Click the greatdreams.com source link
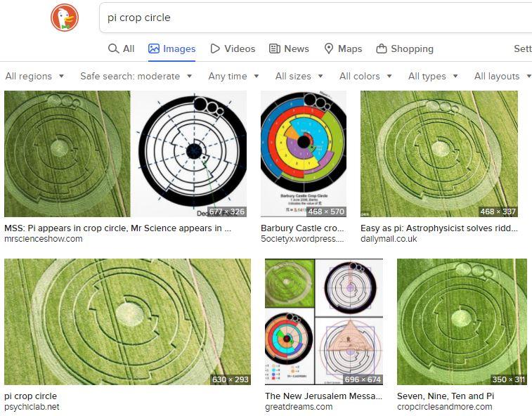Screen dimensions: 532x416 point(299,407)
